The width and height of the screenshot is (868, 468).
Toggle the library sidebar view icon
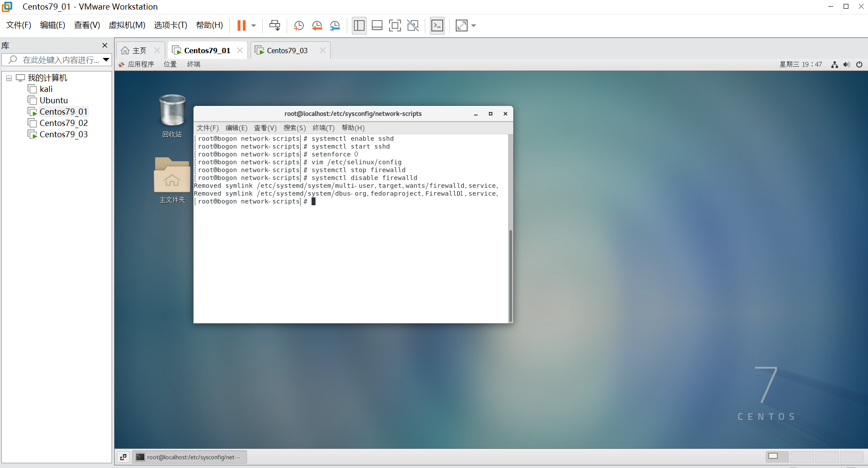click(359, 26)
